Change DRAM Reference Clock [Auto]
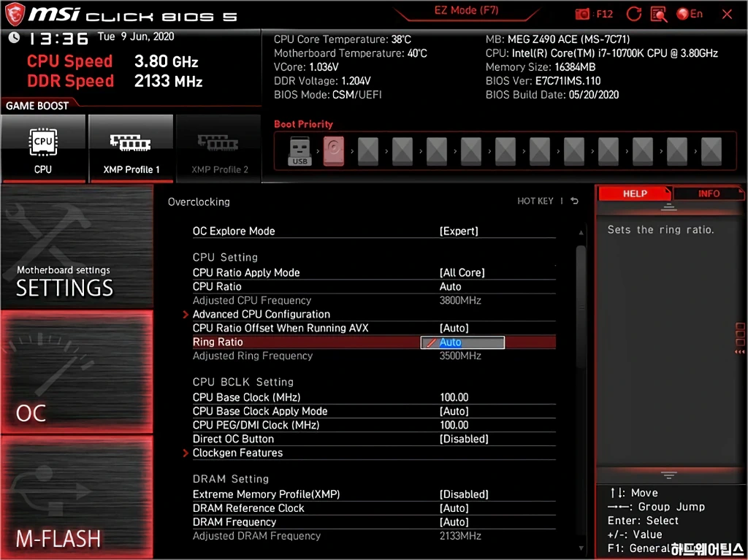The image size is (748, 560). point(454,507)
